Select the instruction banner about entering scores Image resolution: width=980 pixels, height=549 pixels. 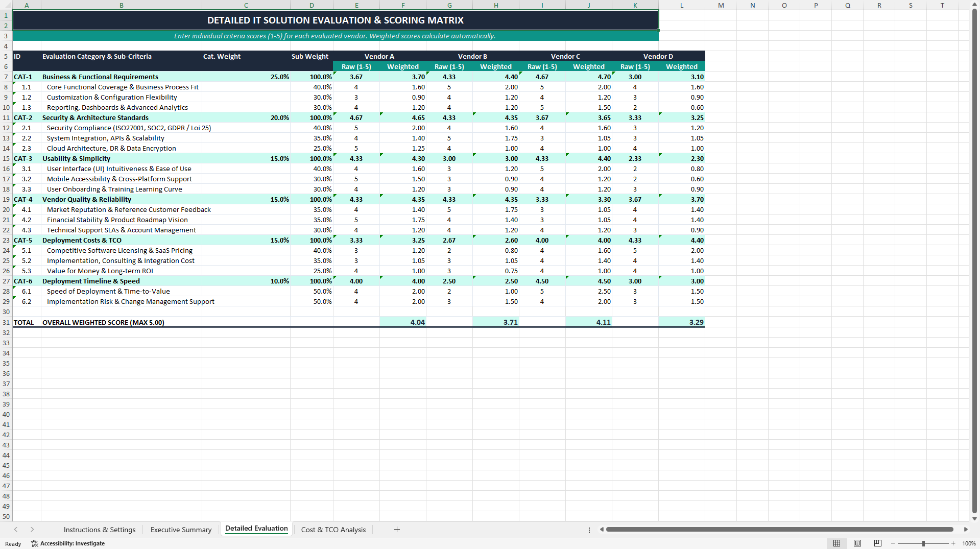pos(336,36)
